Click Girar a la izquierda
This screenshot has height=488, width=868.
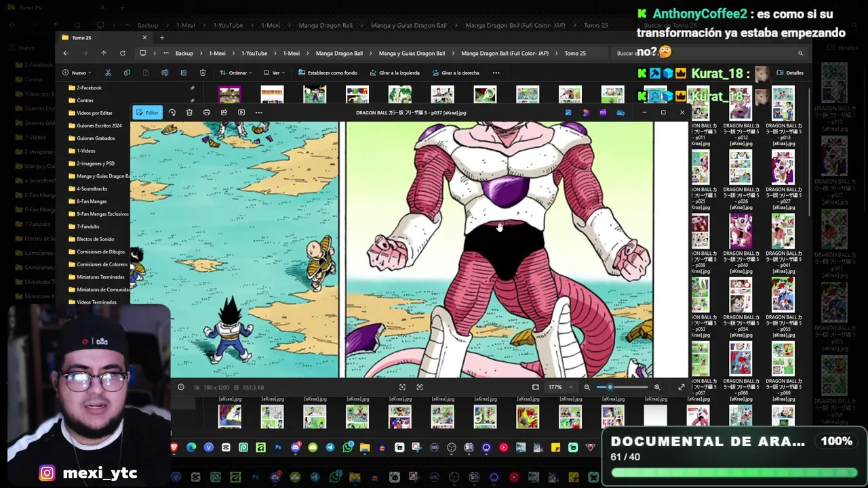pyautogui.click(x=395, y=73)
